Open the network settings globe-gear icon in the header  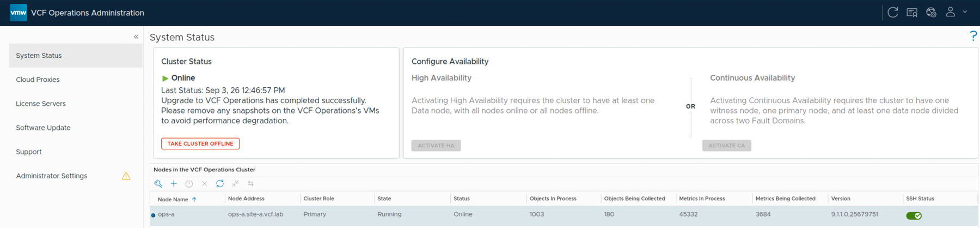coord(931,12)
